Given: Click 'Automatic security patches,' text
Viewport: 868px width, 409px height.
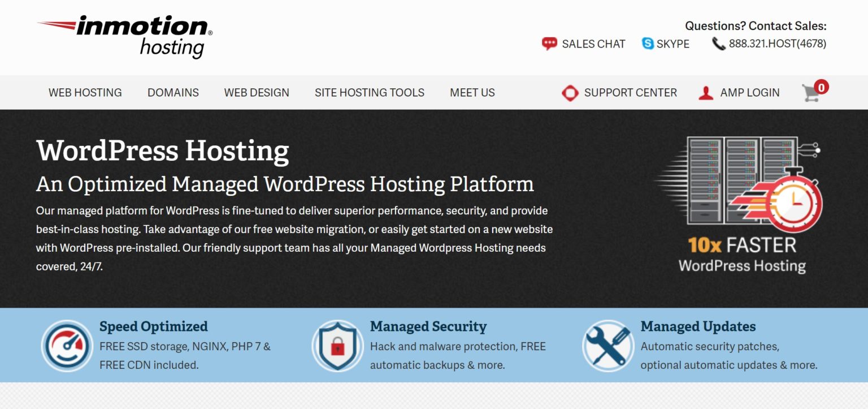Looking at the screenshot, I should [710, 346].
